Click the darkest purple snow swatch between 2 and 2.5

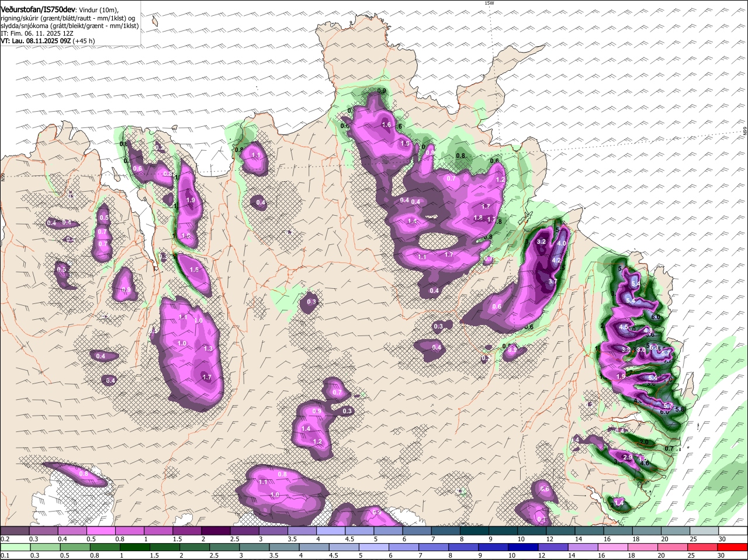coord(216,530)
